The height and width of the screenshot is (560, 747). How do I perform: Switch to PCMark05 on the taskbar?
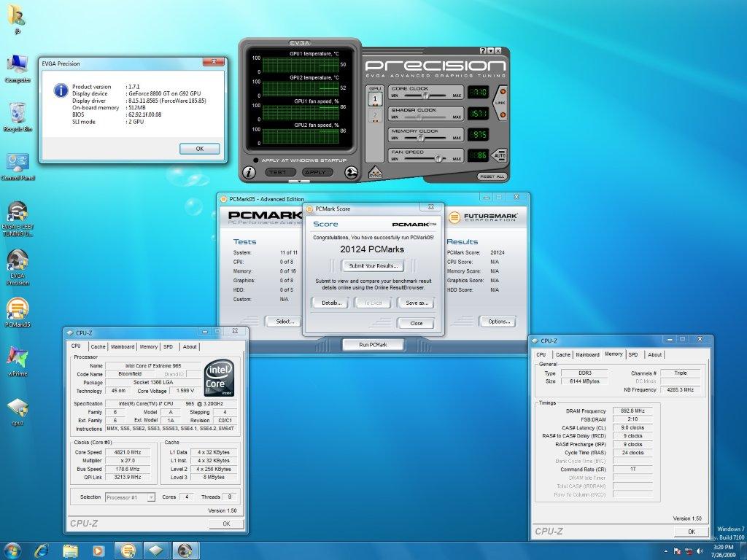(x=128, y=551)
